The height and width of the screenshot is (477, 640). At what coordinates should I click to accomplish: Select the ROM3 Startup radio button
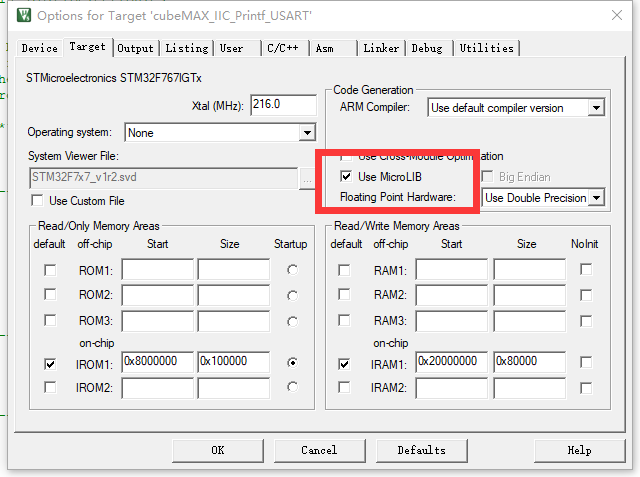click(292, 322)
